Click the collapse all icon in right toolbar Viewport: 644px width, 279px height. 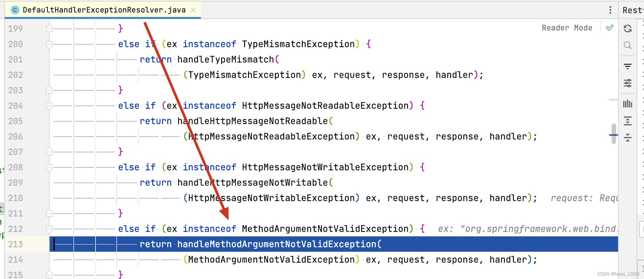click(627, 138)
